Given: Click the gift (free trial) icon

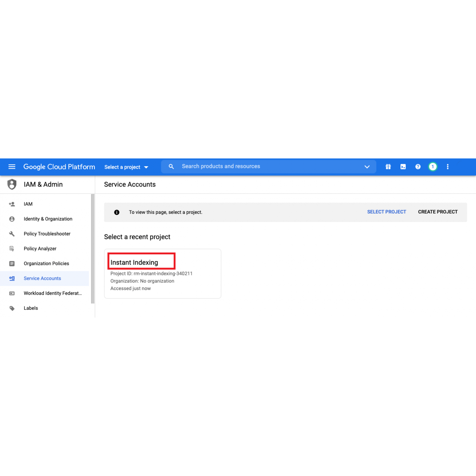Looking at the screenshot, I should [388, 167].
